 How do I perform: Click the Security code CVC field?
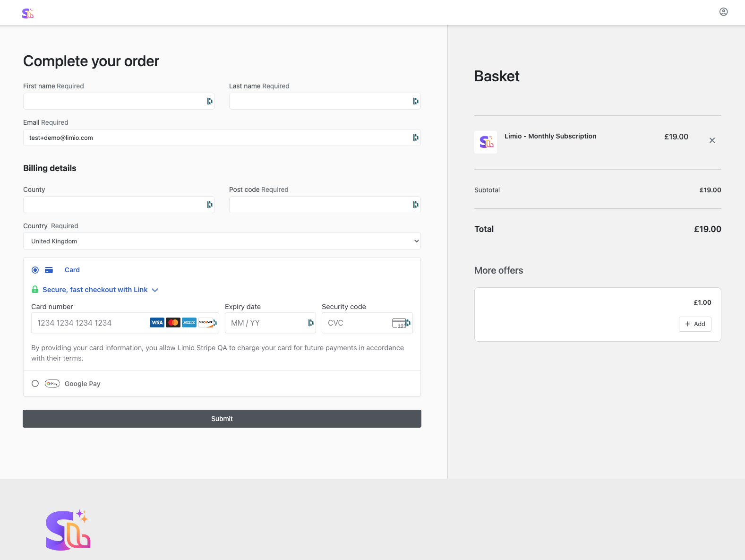[367, 323]
